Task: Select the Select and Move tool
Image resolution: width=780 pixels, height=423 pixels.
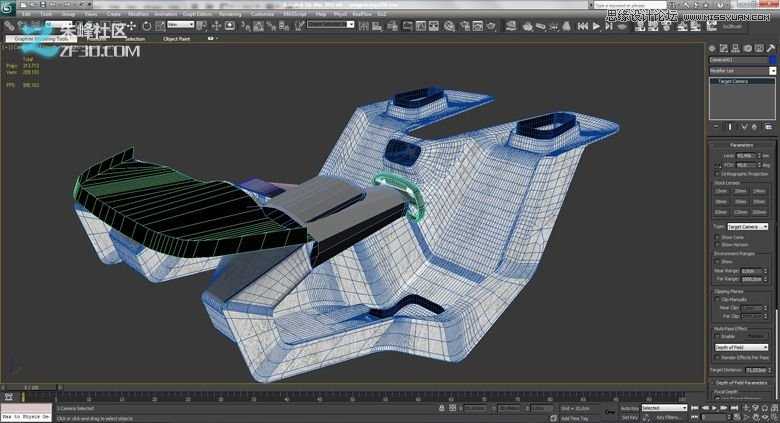Action: pos(131,26)
